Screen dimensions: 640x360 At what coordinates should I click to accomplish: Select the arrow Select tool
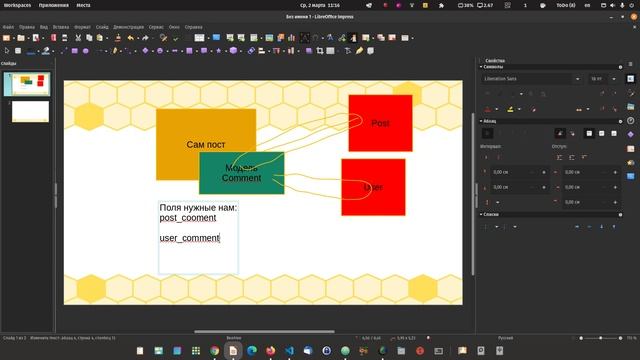pos(7,51)
